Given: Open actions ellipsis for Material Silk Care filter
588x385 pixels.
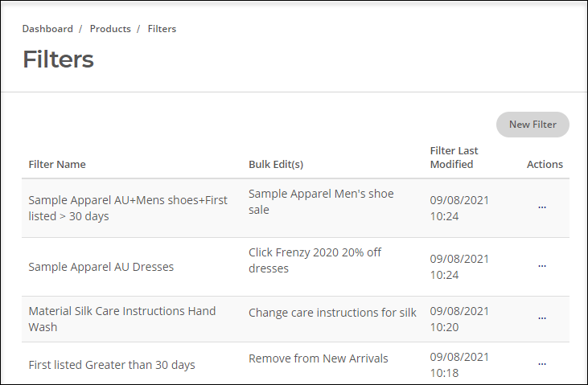Looking at the screenshot, I should 542,318.
